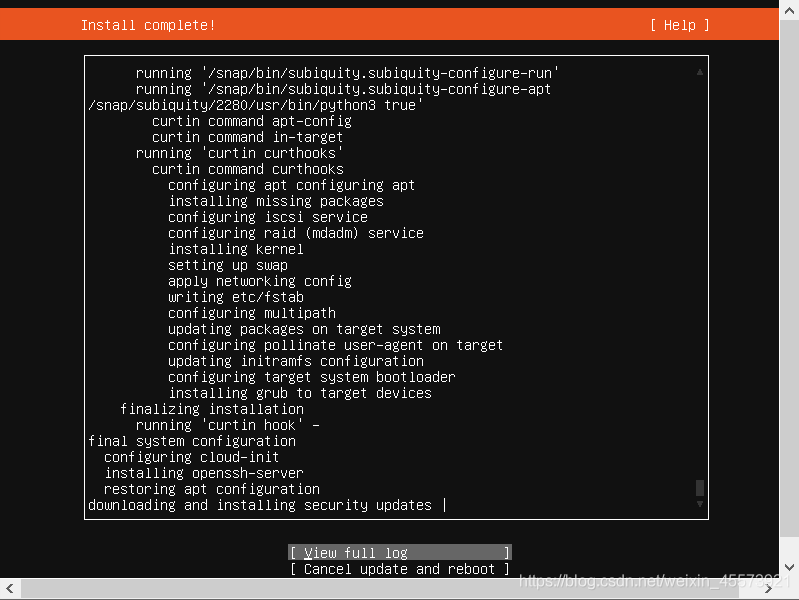The height and width of the screenshot is (600, 799).
Task: Click 'writing etc/fstab' log line
Action: click(236, 297)
